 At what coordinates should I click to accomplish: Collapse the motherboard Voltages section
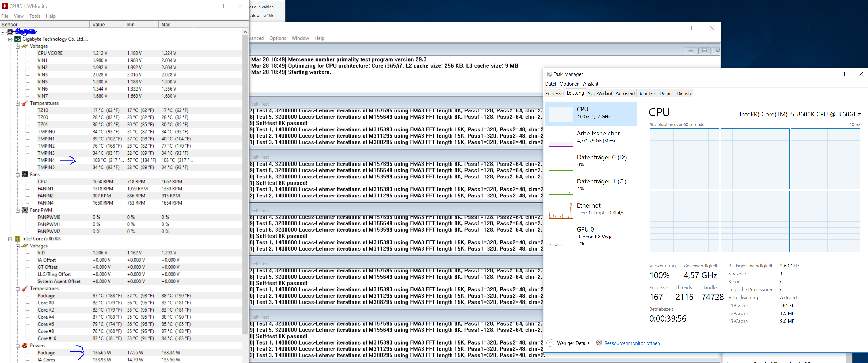(17, 46)
